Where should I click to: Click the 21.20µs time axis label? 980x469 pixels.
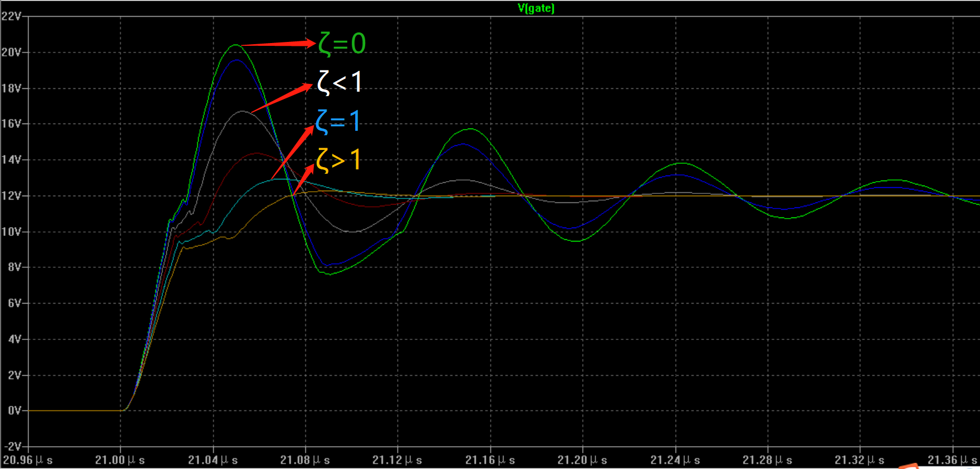[582, 460]
